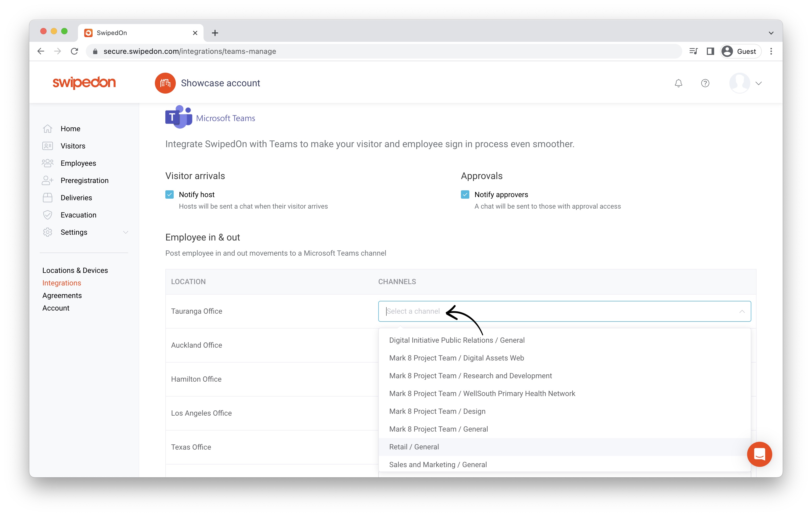Expand the user profile chevron menu

pos(759,83)
